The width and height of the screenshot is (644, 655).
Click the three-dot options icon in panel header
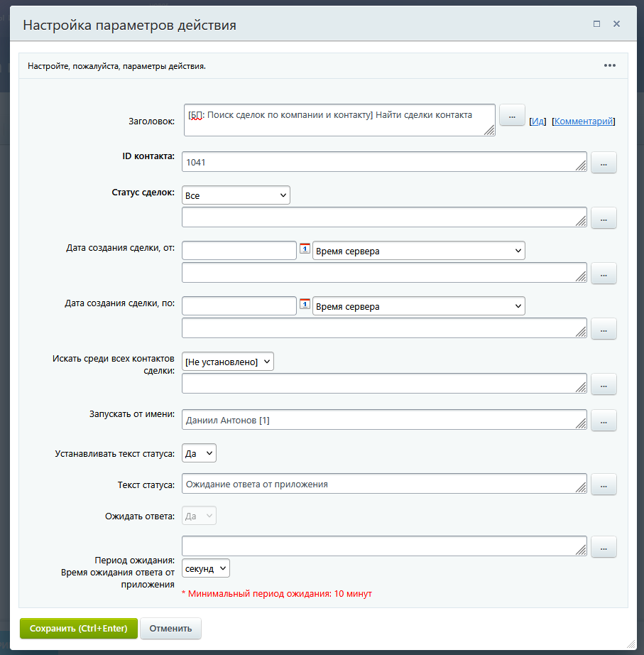tap(610, 65)
